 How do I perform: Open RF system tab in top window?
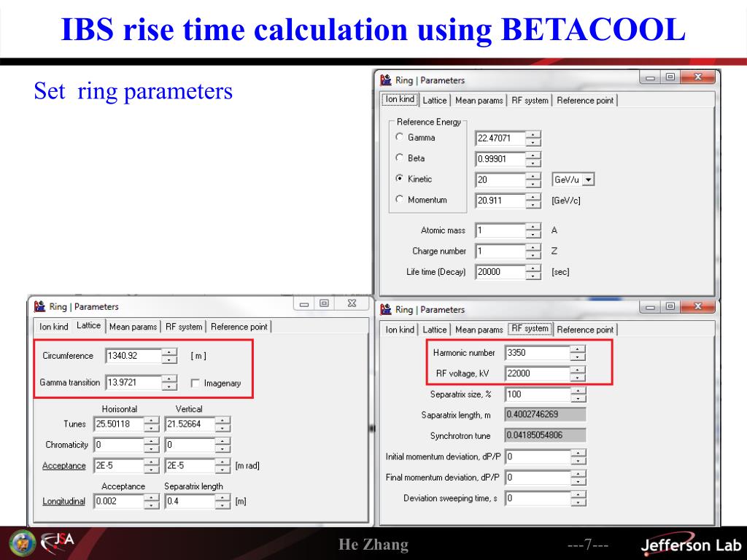pyautogui.click(x=530, y=101)
